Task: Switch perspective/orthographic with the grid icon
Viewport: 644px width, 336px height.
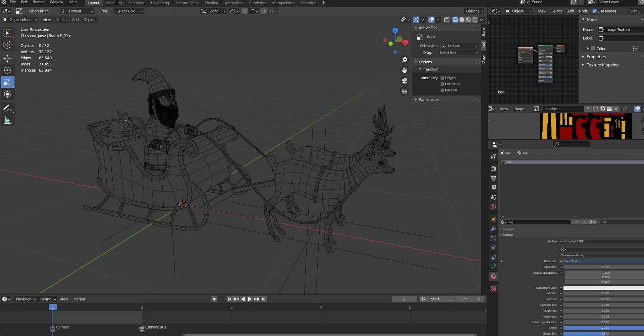Action: point(405,91)
